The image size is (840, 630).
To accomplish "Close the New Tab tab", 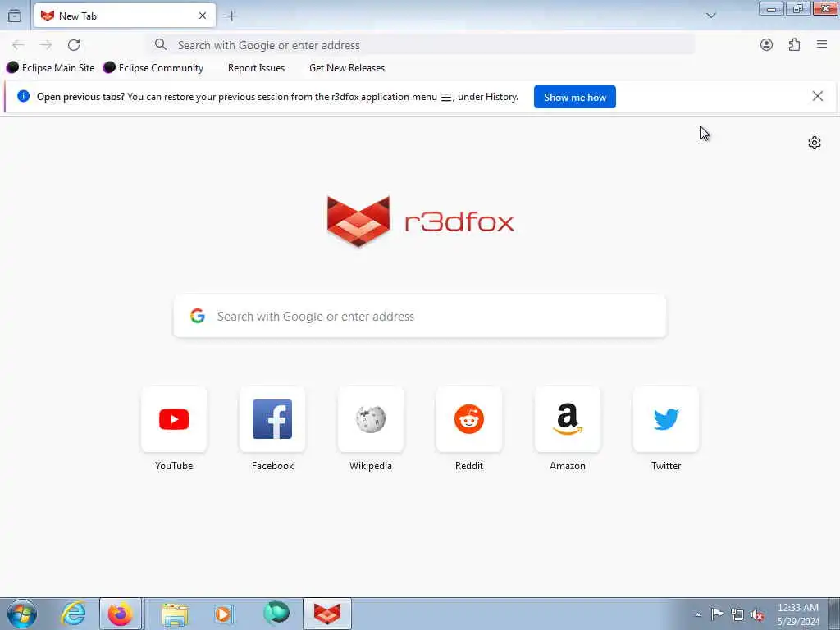I will point(203,16).
